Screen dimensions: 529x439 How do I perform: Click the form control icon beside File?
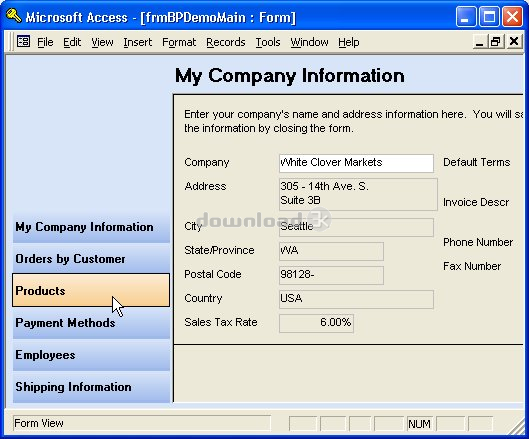coord(23,42)
